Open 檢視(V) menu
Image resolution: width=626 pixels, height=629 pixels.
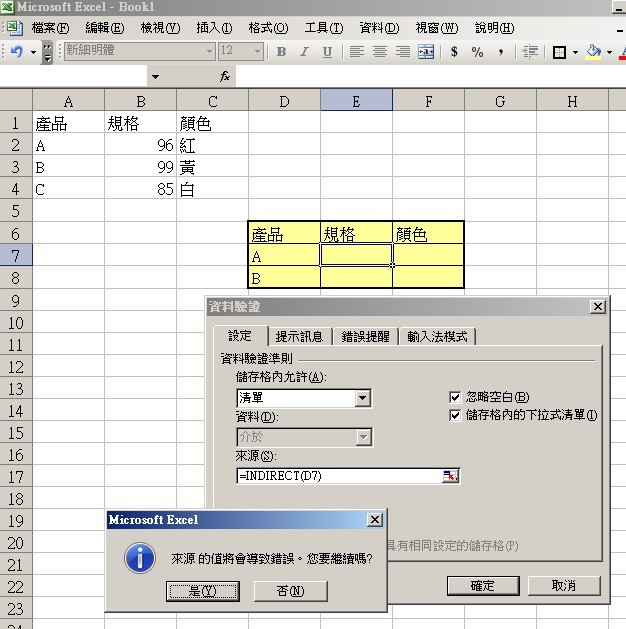(160, 28)
